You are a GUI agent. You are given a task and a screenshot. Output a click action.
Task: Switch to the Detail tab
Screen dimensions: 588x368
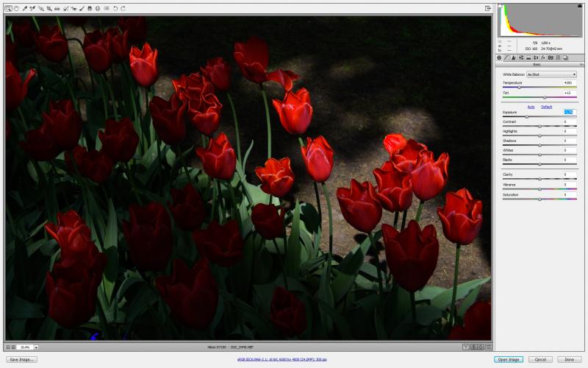[x=513, y=57]
